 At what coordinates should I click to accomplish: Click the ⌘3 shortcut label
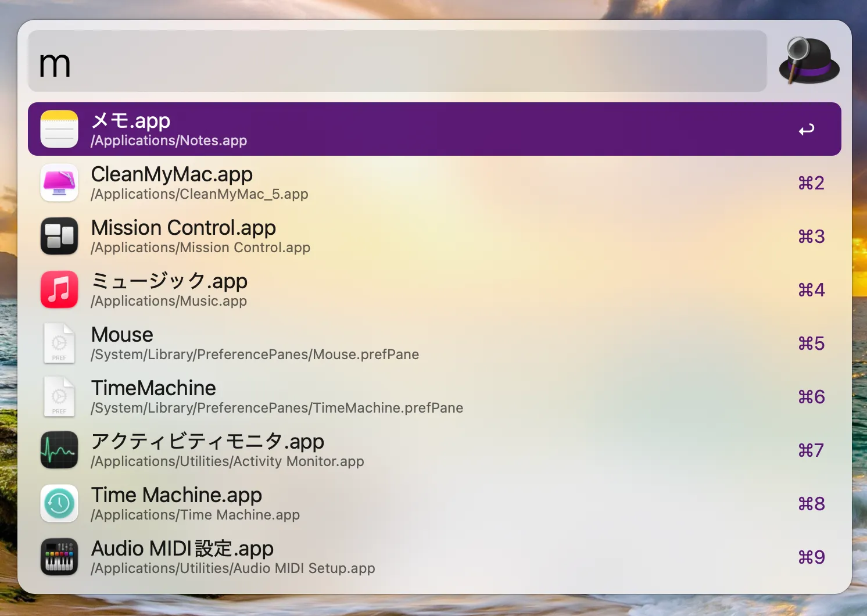(x=811, y=237)
